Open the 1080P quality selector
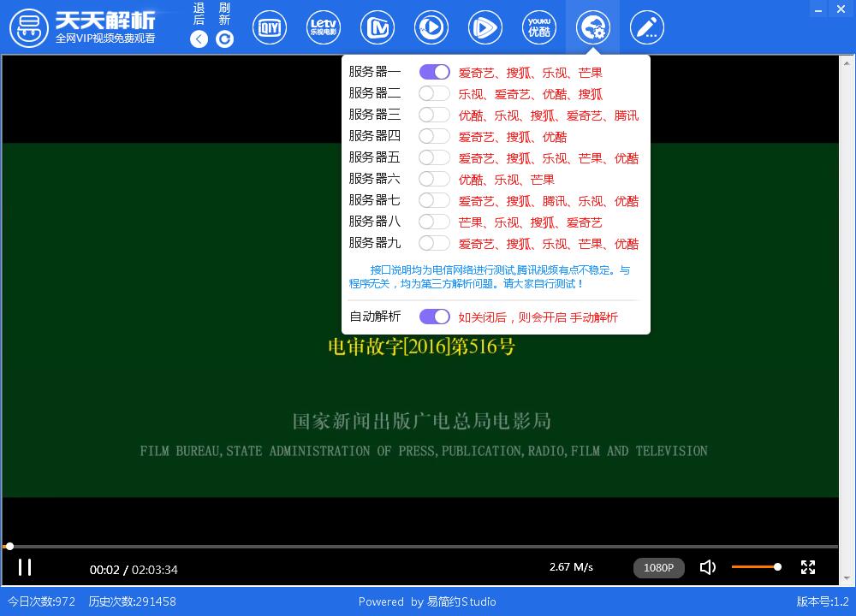Image resolution: width=856 pixels, height=616 pixels. [658, 567]
